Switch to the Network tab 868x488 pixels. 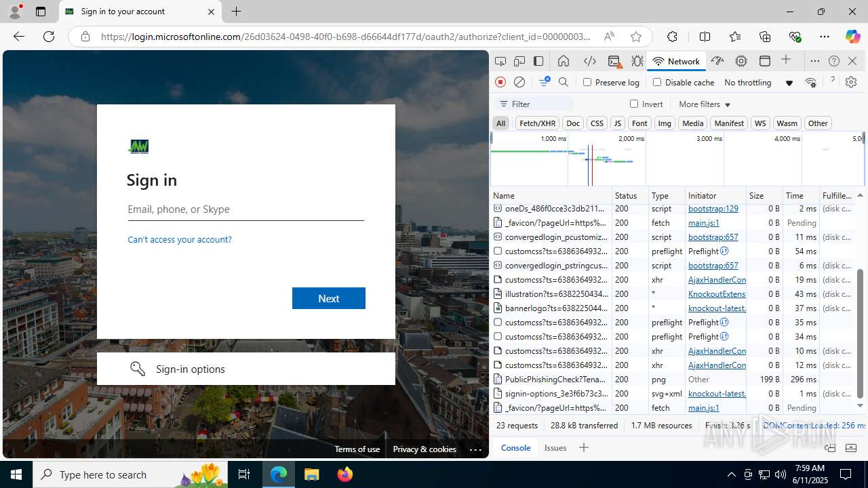point(676,61)
